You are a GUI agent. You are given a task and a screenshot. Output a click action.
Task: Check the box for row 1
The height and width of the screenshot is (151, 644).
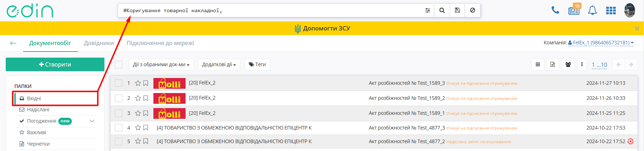119,83
